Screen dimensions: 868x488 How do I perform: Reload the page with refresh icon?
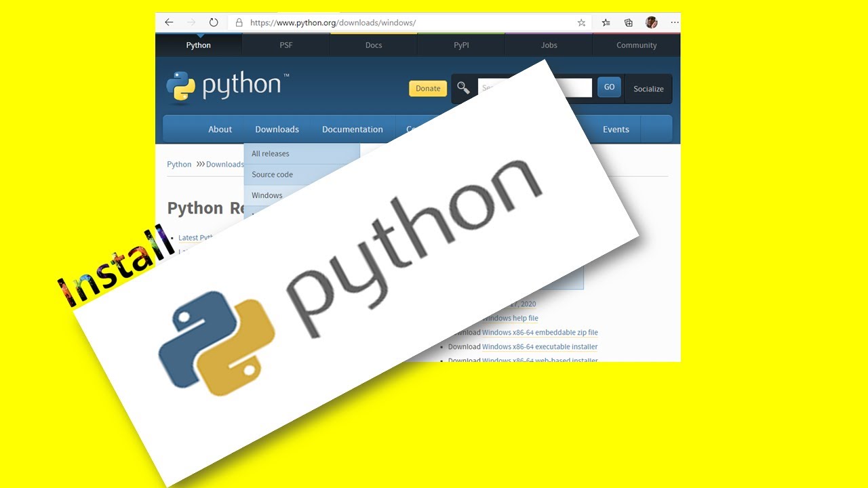(214, 22)
